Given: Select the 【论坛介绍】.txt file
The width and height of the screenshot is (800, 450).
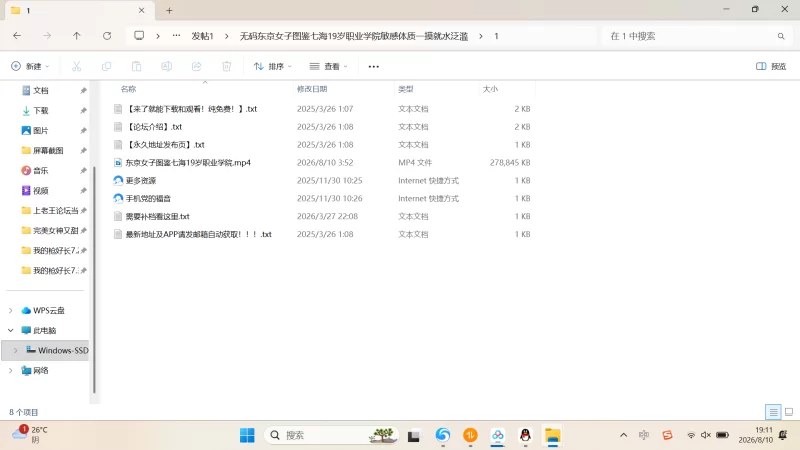Looking at the screenshot, I should pyautogui.click(x=154, y=127).
